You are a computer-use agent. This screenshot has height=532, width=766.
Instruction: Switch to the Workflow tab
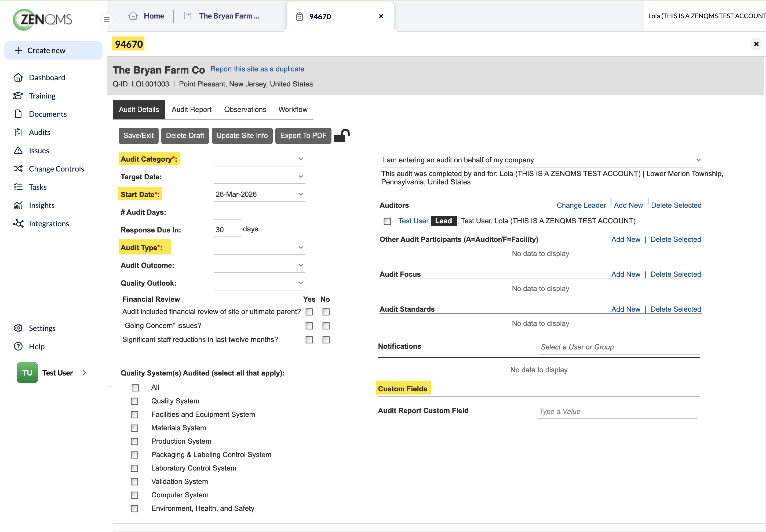pos(293,109)
